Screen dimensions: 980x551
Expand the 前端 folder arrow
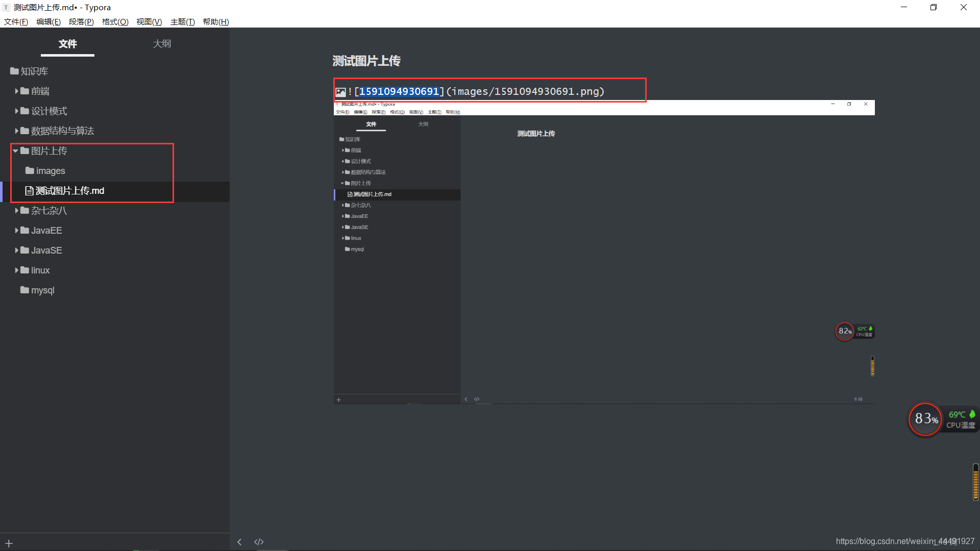(16, 91)
